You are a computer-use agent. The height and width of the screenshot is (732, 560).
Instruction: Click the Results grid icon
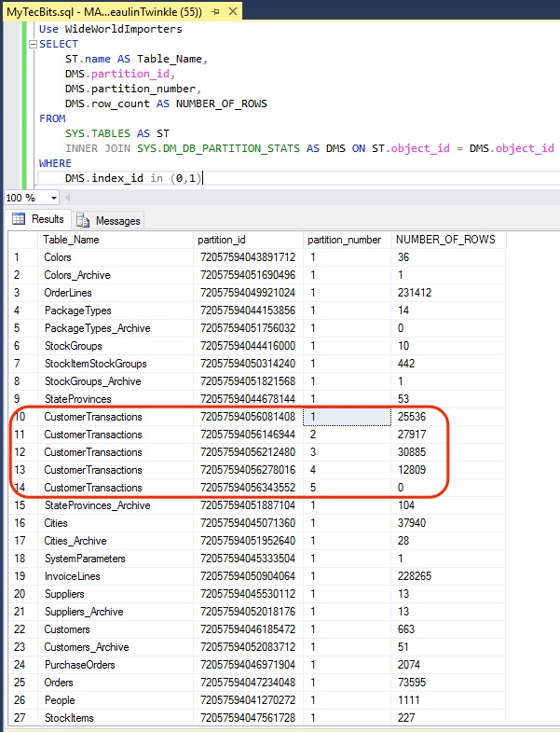(19, 218)
